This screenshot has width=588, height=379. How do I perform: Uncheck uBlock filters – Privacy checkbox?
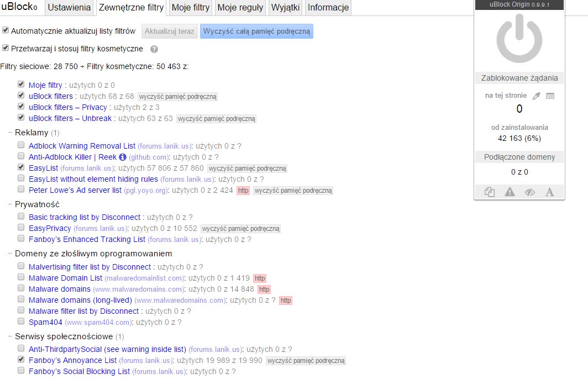click(21, 106)
